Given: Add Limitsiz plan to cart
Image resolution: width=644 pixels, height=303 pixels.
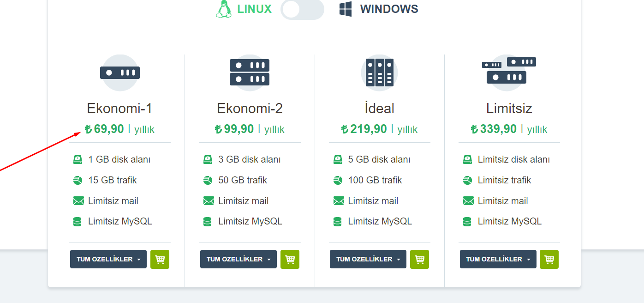Looking at the screenshot, I should pos(549,259).
